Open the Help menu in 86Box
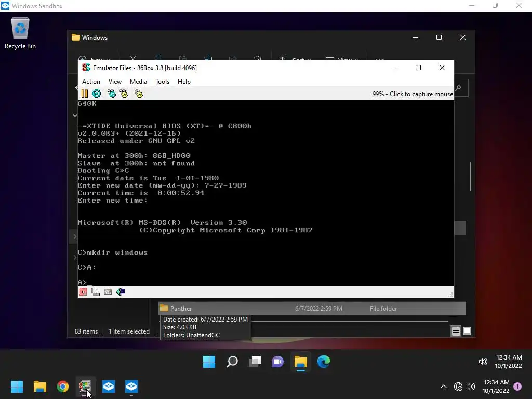The height and width of the screenshot is (399, 532). [x=184, y=82]
